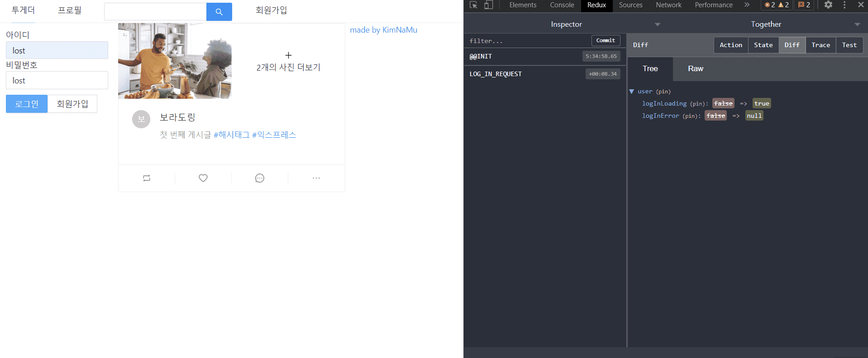Open the post's more options ellipsis

point(316,178)
